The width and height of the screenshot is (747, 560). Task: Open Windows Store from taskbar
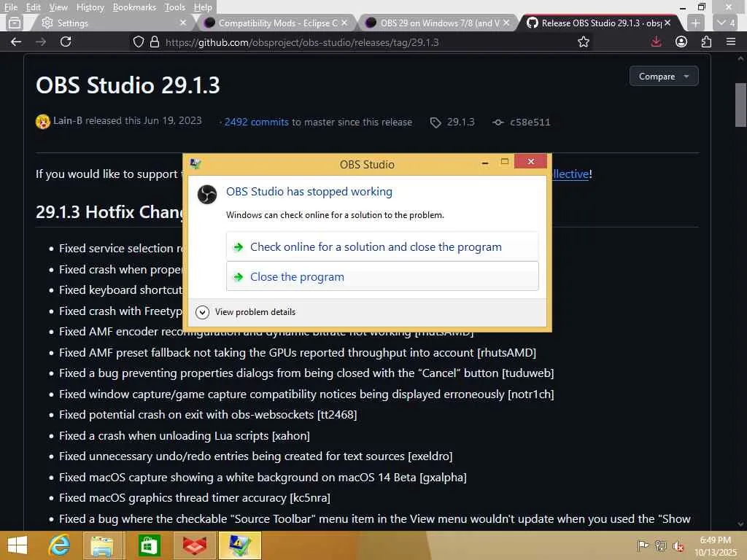[149, 545]
